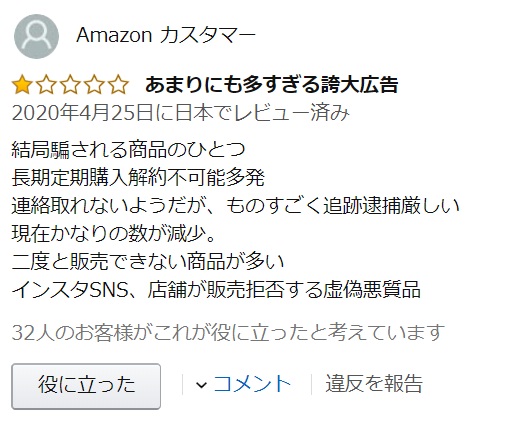The image size is (509, 424).
Task: Click the fourth empty rating star
Action: pyautogui.click(x=94, y=85)
